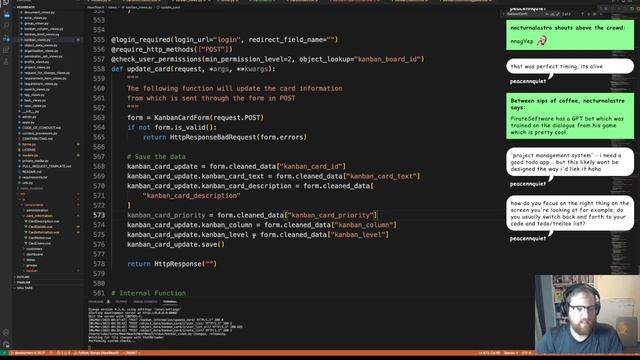640x360 pixels.
Task: Open the Manage gear icon in activity bar
Action: click(x=6, y=344)
